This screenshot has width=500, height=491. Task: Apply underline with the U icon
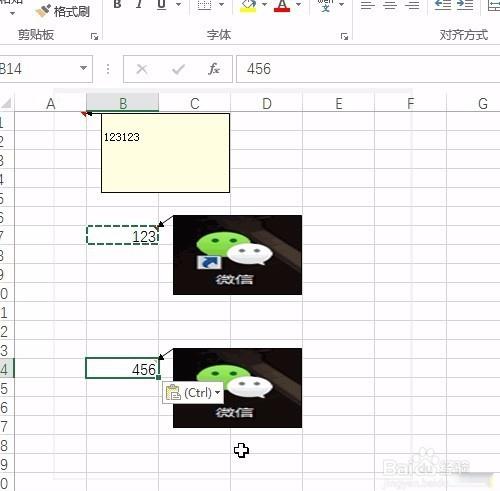pyautogui.click(x=162, y=5)
